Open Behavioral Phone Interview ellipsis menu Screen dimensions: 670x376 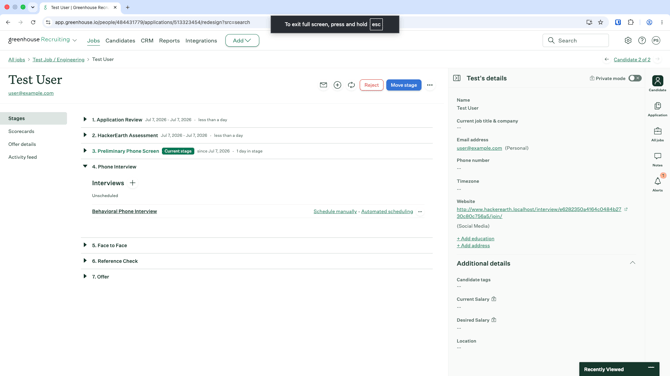tap(420, 212)
